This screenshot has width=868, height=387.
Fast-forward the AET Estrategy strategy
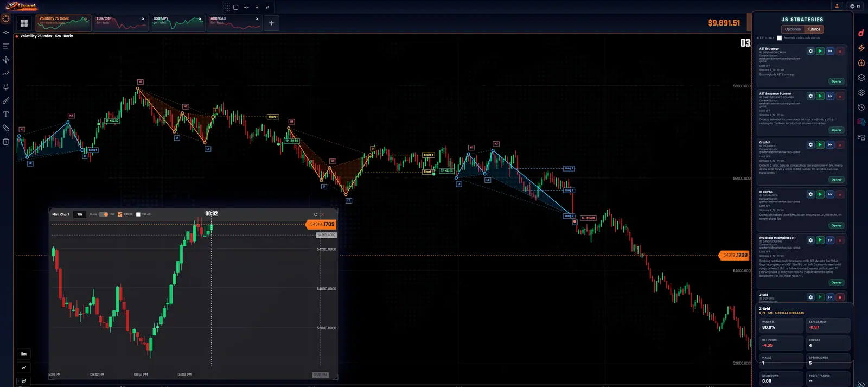click(830, 51)
